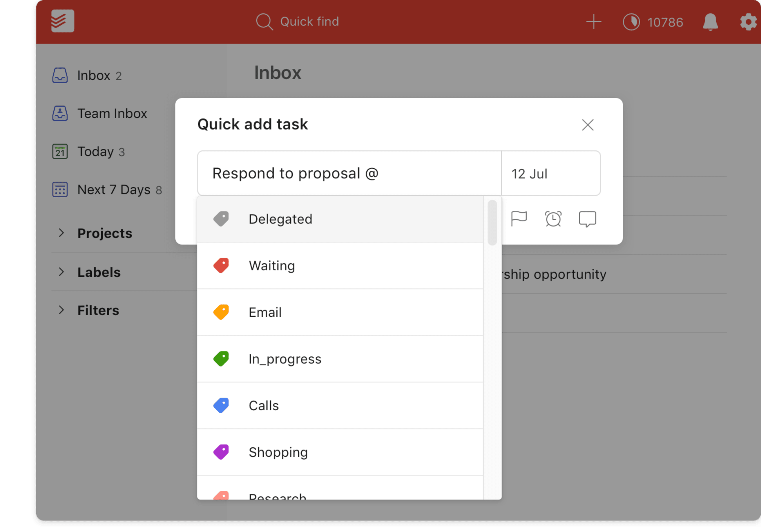Add a comment with speech bubble icon
Image resolution: width=761 pixels, height=532 pixels.
point(587,219)
